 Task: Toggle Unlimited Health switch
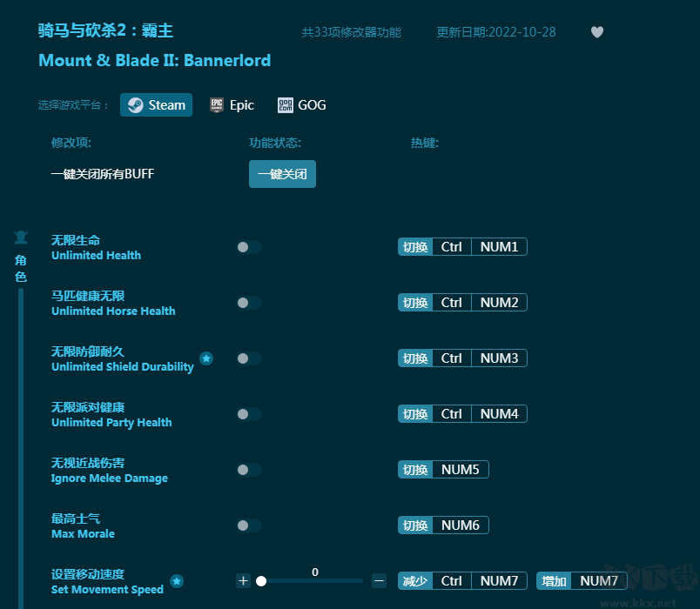click(x=249, y=247)
